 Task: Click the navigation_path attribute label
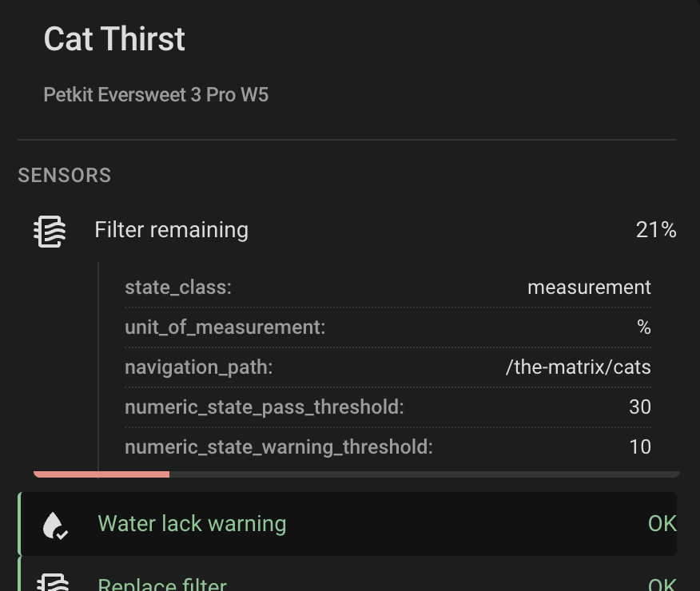click(x=198, y=367)
